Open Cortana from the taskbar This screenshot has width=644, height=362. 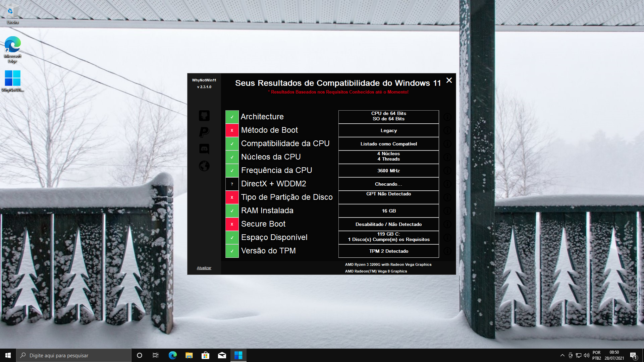[140, 355]
